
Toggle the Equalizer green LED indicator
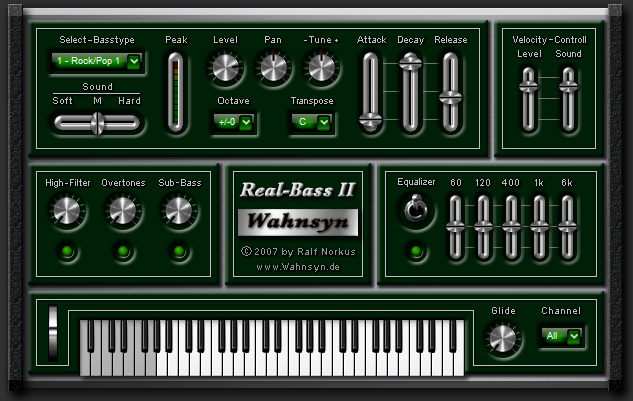tap(416, 252)
